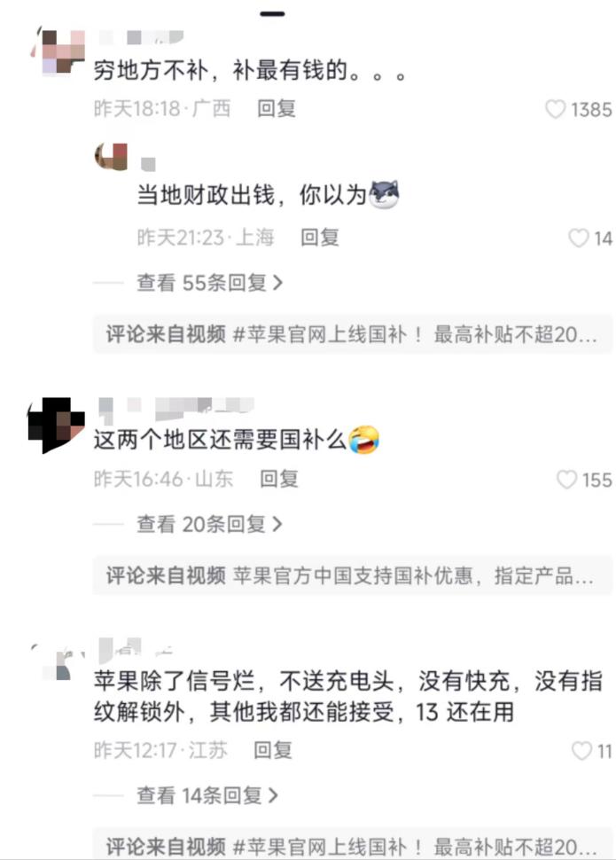The height and width of the screenshot is (860, 616).
Task: Open source video #苹果官网上线国补 under first comment
Action: pyautogui.click(x=352, y=334)
